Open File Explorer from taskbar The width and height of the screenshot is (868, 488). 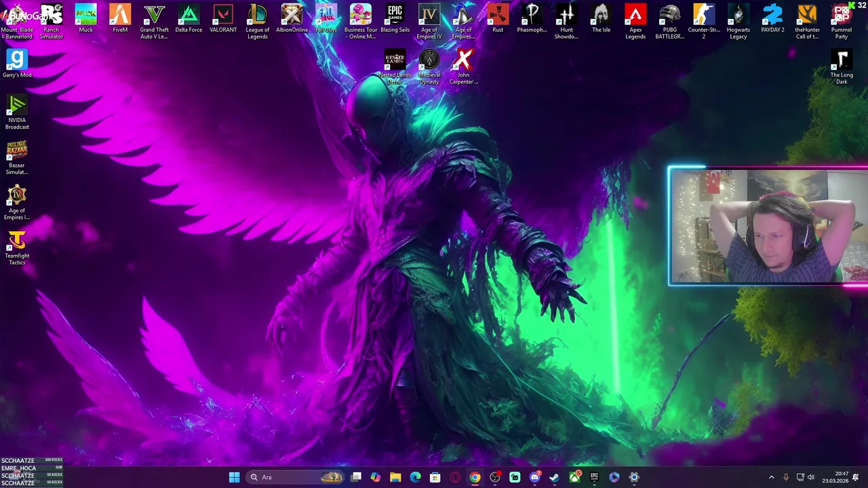[395, 477]
